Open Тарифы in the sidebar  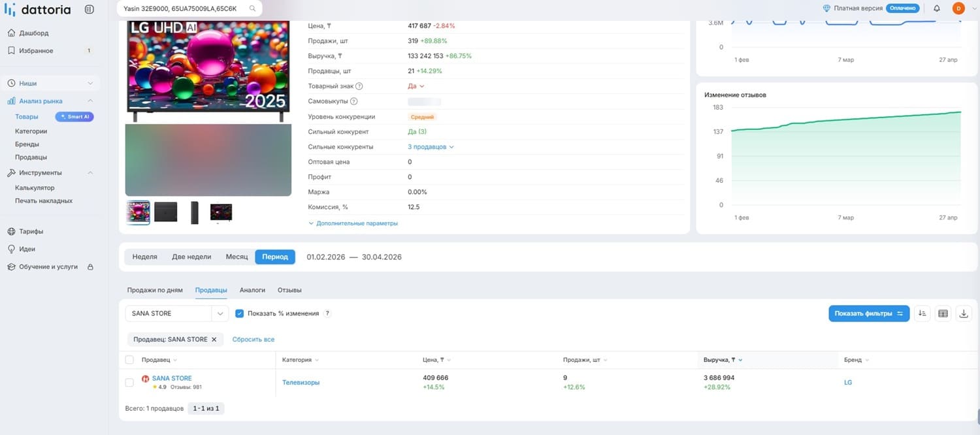coord(31,231)
